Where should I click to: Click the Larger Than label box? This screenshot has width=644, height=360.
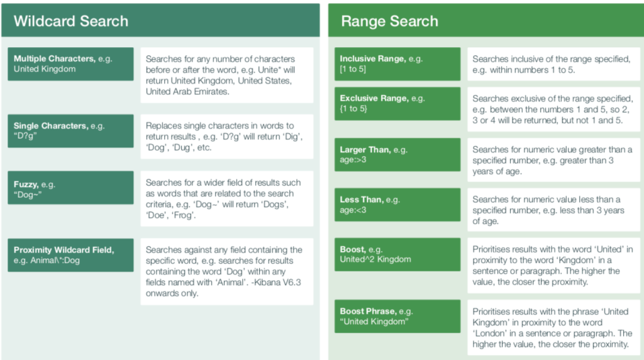[397, 155]
